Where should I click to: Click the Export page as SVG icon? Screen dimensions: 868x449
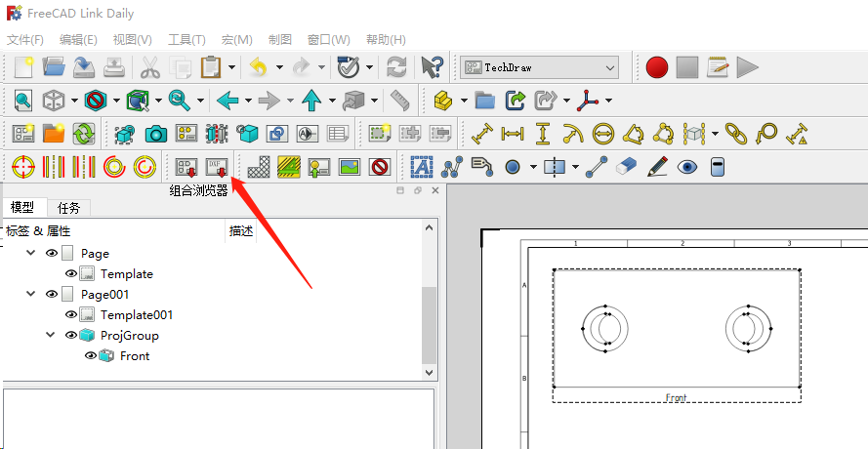pyautogui.click(x=185, y=167)
